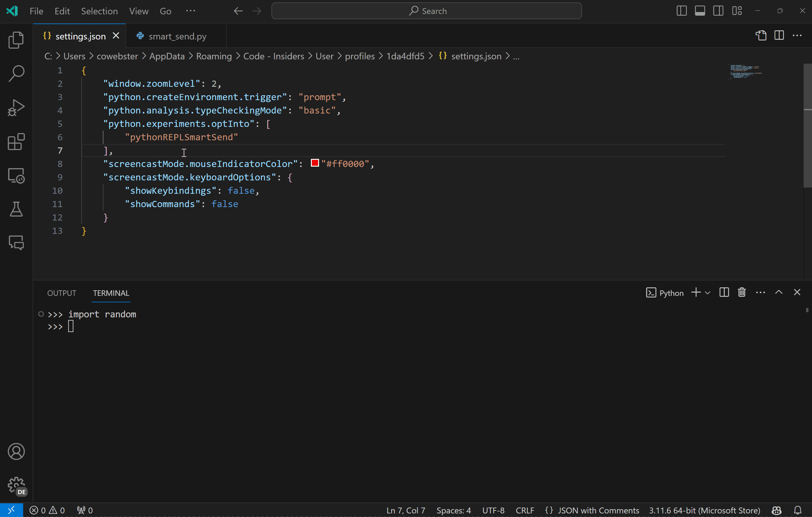This screenshot has width=812, height=517.
Task: Click the Explorer sidebar icon
Action: (16, 39)
